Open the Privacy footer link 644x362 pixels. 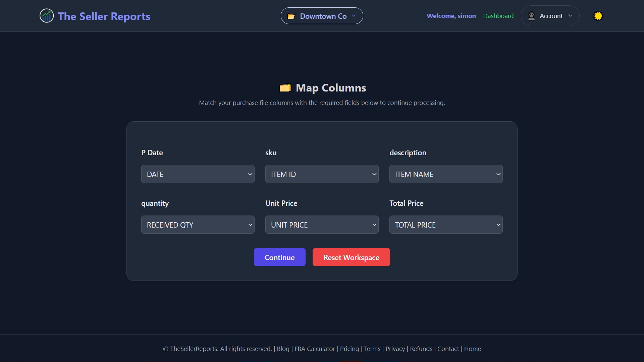tap(395, 349)
